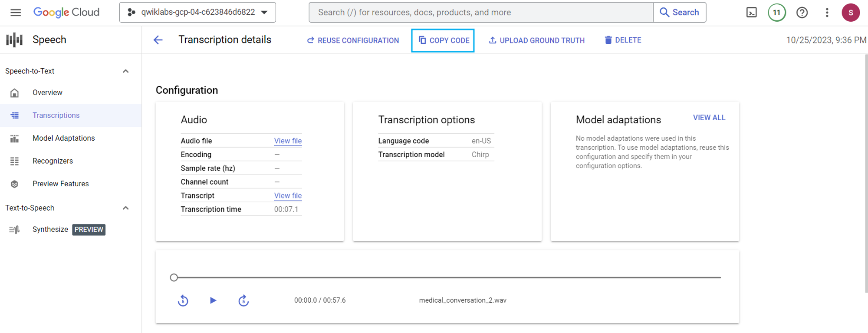Open the project selector dropdown
Screen dimensions: 868x333
coord(197,12)
